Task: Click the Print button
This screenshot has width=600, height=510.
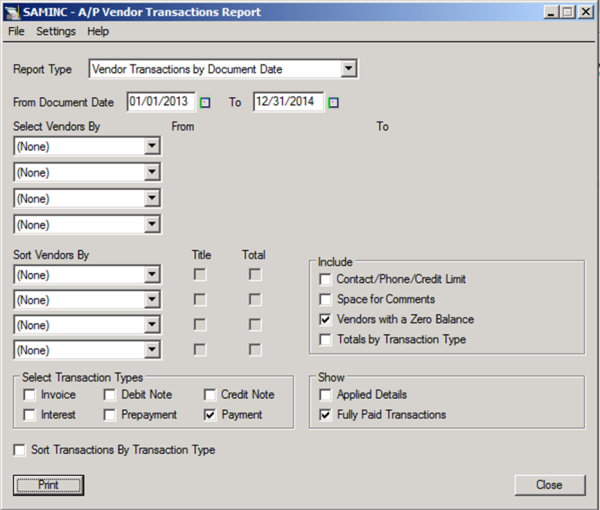Action: point(49,485)
